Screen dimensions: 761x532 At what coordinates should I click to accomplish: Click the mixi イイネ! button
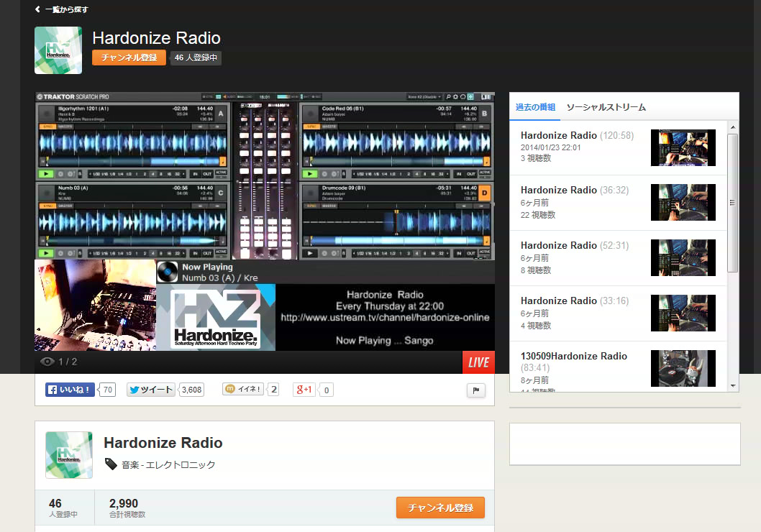tap(244, 389)
